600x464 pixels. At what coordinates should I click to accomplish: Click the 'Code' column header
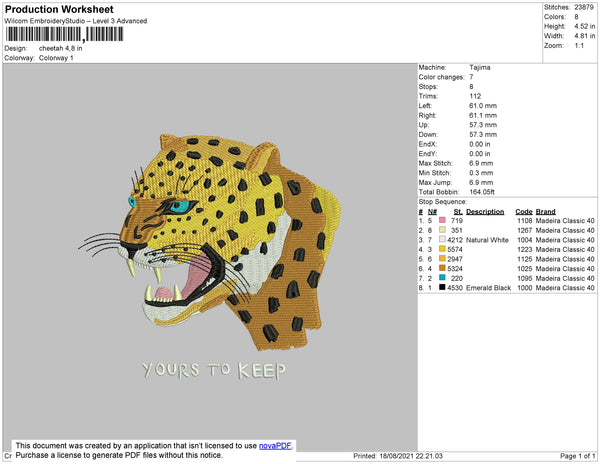pyautogui.click(x=524, y=212)
